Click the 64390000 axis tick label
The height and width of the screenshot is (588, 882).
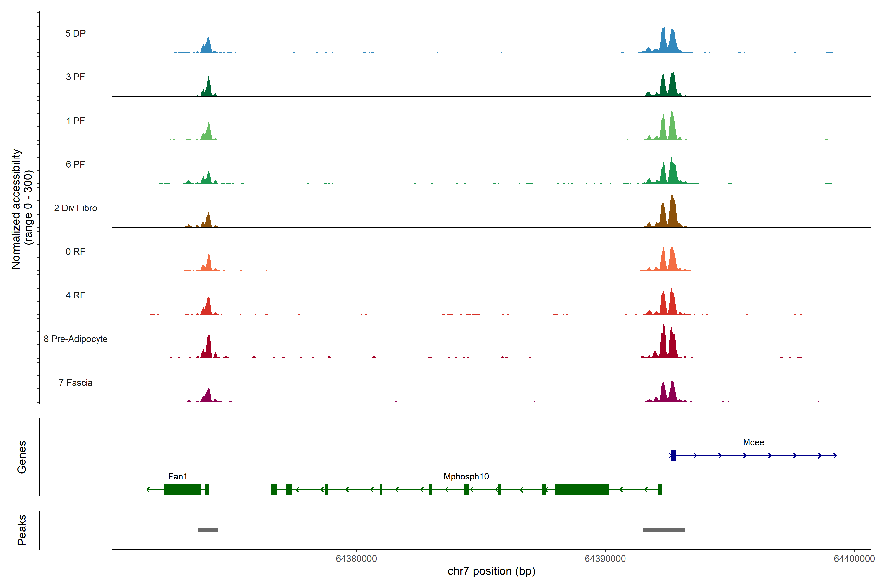[x=605, y=559]
